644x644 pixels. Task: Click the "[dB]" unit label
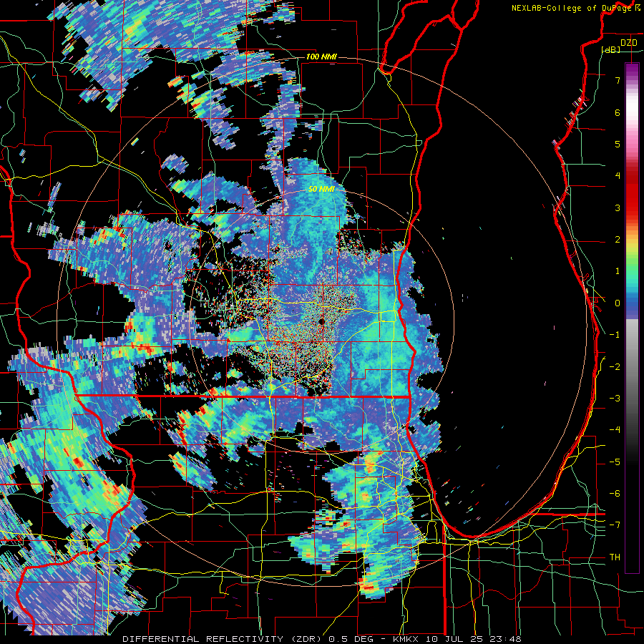[x=611, y=49]
